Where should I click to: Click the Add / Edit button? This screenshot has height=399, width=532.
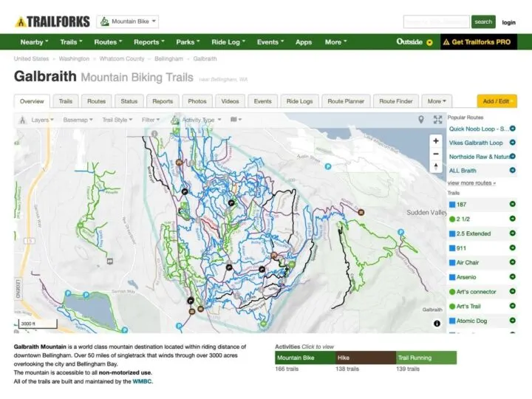click(497, 101)
